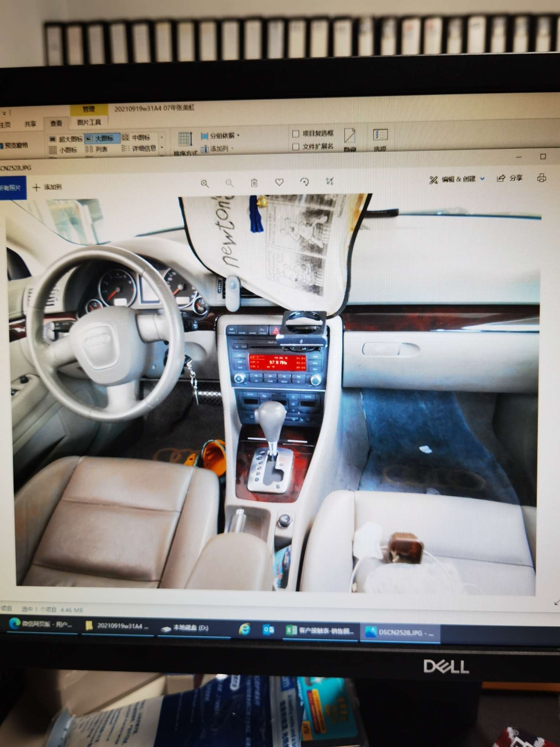The width and height of the screenshot is (560, 747).
Task: Open the 添加列 dropdown
Action: coord(217,149)
